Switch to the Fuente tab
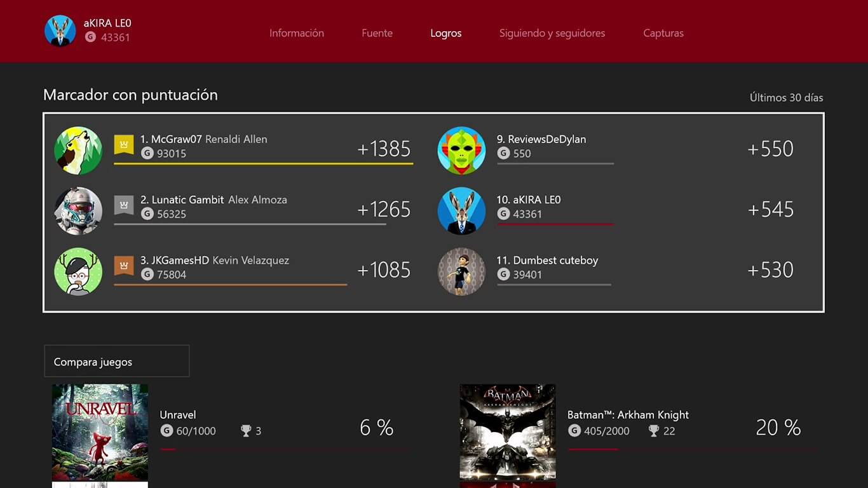 pyautogui.click(x=377, y=33)
